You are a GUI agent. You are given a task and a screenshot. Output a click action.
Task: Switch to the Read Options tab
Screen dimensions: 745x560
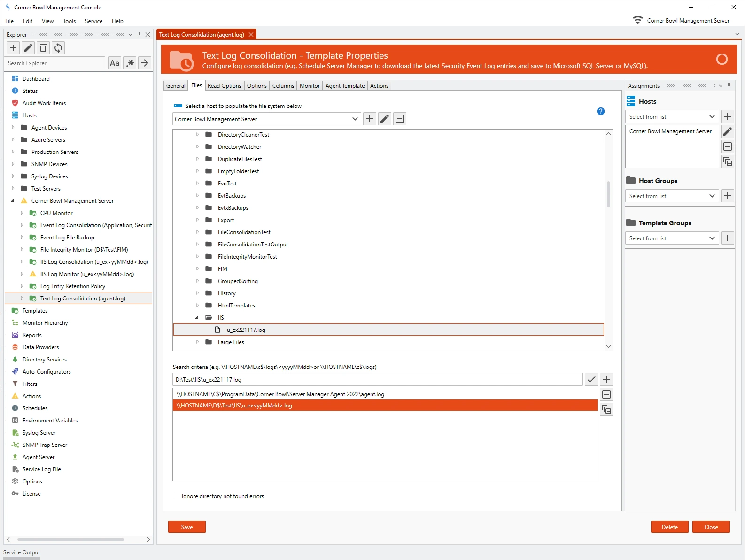pyautogui.click(x=224, y=86)
